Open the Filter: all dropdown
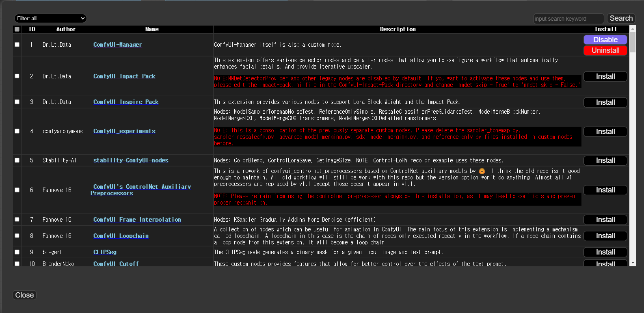Screen dimensions: 644x313 pyautogui.click(x=50, y=18)
